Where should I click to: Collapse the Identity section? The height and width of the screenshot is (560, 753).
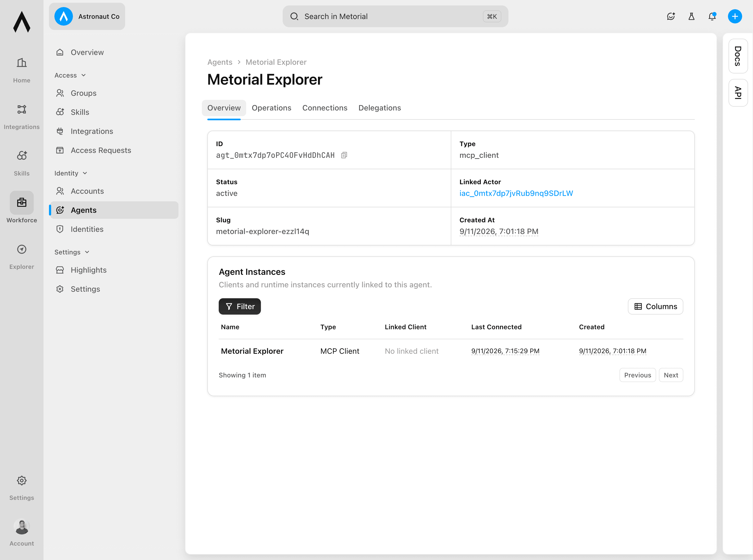pos(71,173)
